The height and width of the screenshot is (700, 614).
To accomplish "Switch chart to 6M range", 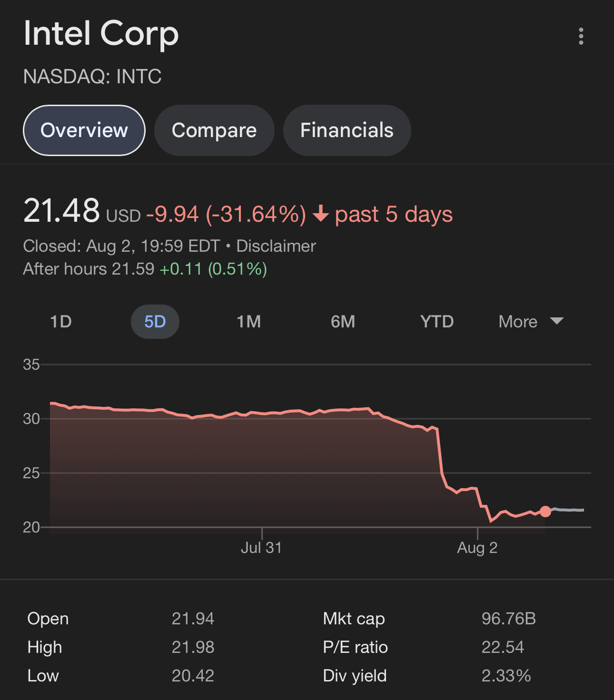I will (x=343, y=322).
